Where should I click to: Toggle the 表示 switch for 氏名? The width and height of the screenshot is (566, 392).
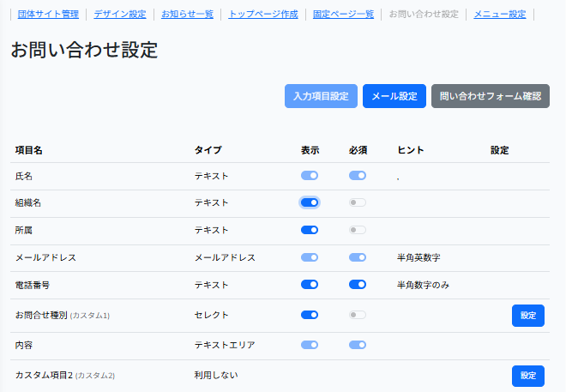tap(310, 175)
